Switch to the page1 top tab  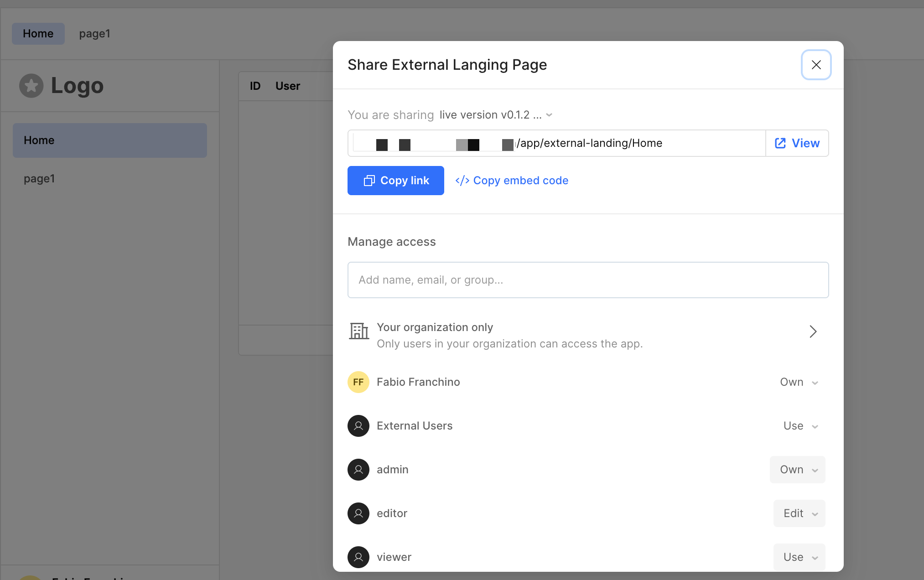94,34
